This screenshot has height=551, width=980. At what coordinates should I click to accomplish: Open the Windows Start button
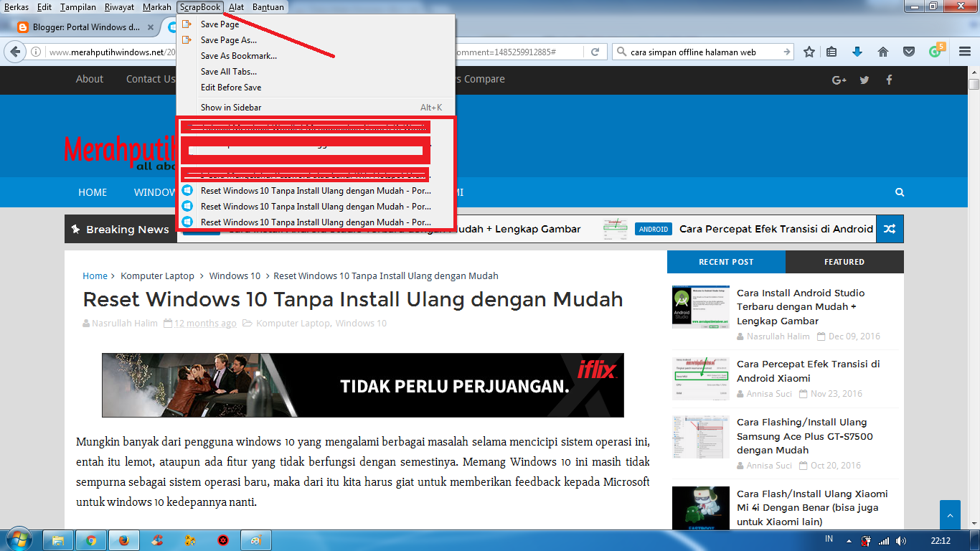[19, 540]
